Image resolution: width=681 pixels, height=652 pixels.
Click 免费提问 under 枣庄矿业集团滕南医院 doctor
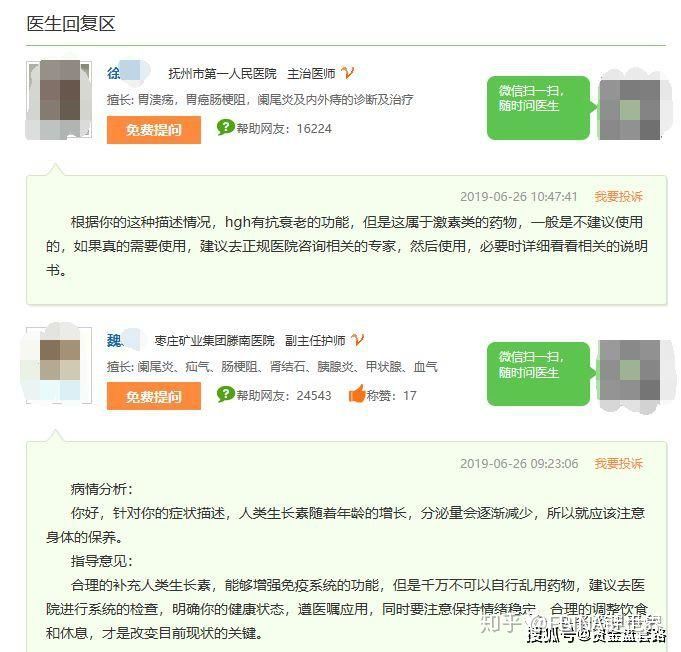tap(154, 396)
